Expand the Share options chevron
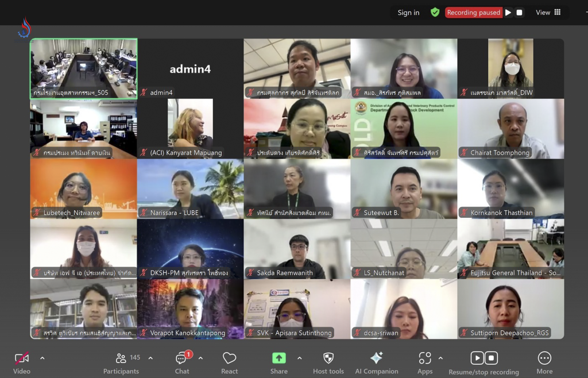This screenshot has height=378, width=588. click(299, 358)
